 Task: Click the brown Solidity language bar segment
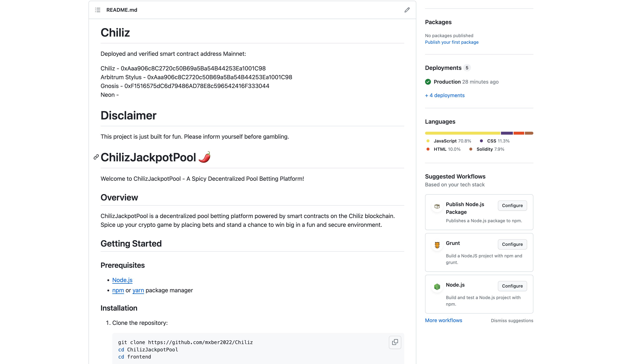pos(529,133)
